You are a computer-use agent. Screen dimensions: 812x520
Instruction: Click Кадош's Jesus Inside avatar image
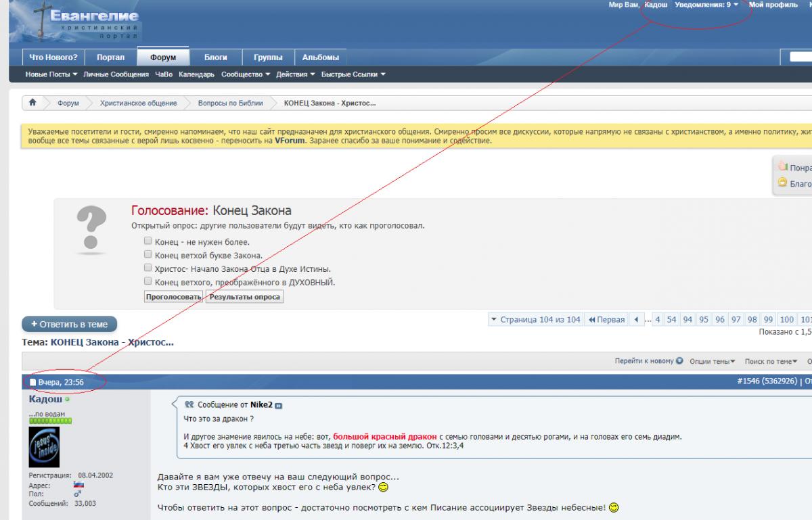pos(44,446)
